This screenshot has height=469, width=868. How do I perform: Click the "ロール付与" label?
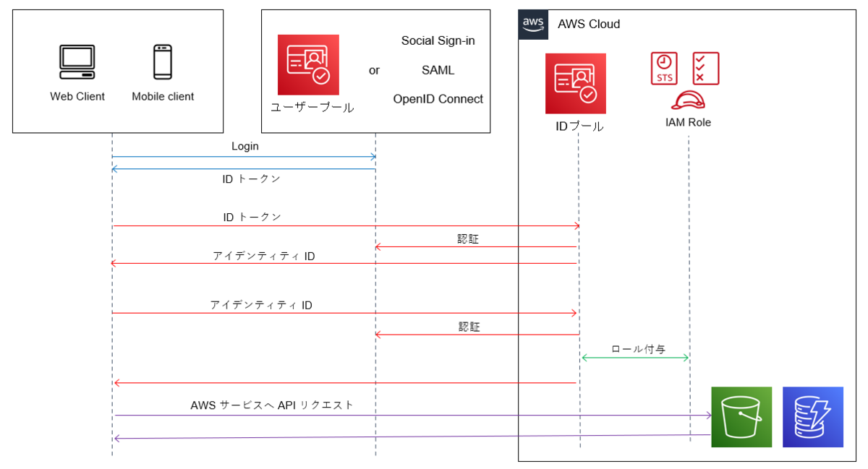click(x=639, y=349)
